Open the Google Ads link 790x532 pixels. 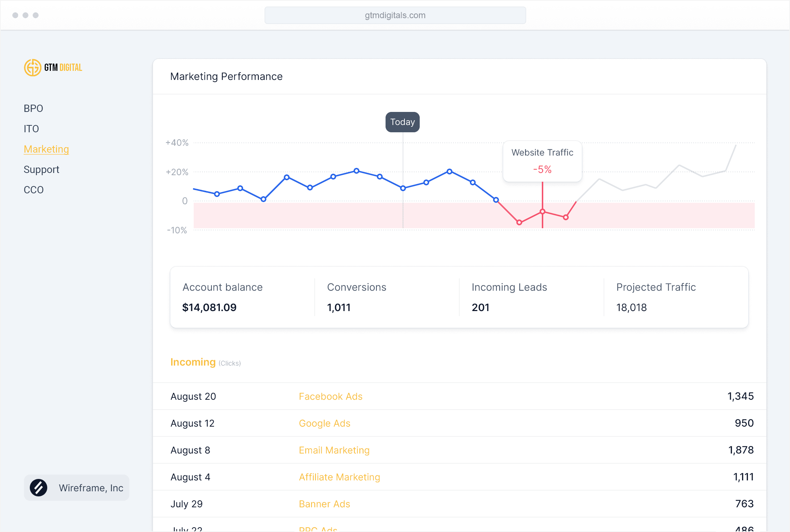tap(324, 423)
